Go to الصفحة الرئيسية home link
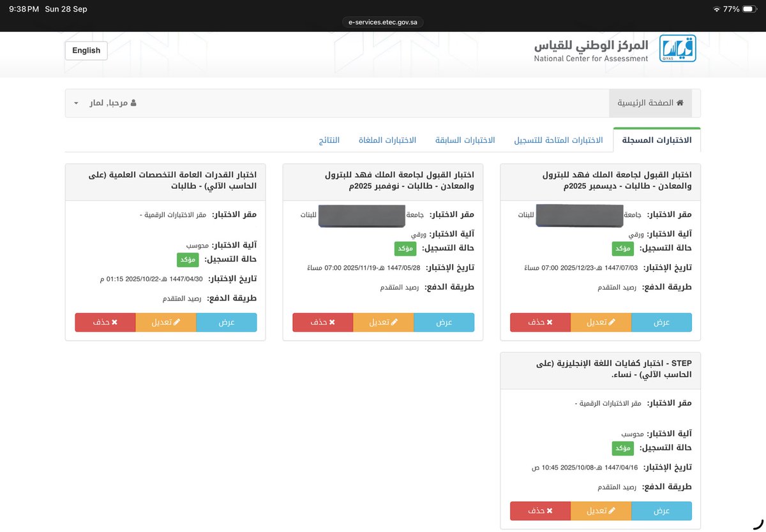 (650, 103)
